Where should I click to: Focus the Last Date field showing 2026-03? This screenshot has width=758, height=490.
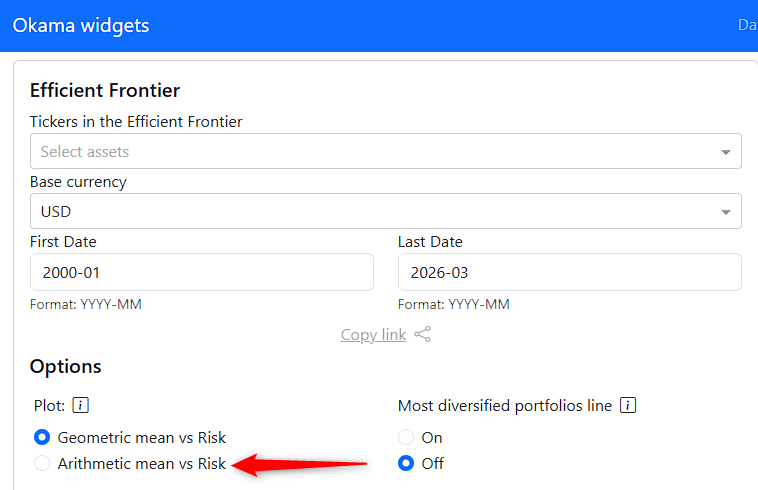point(569,272)
